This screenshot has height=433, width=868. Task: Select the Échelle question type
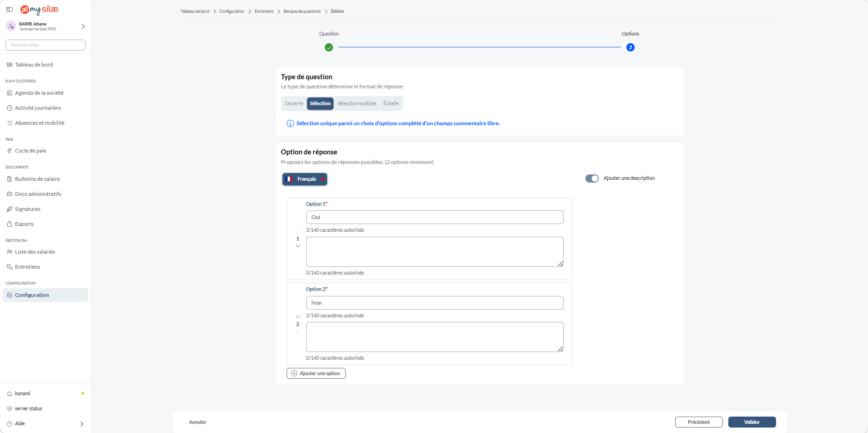(391, 103)
